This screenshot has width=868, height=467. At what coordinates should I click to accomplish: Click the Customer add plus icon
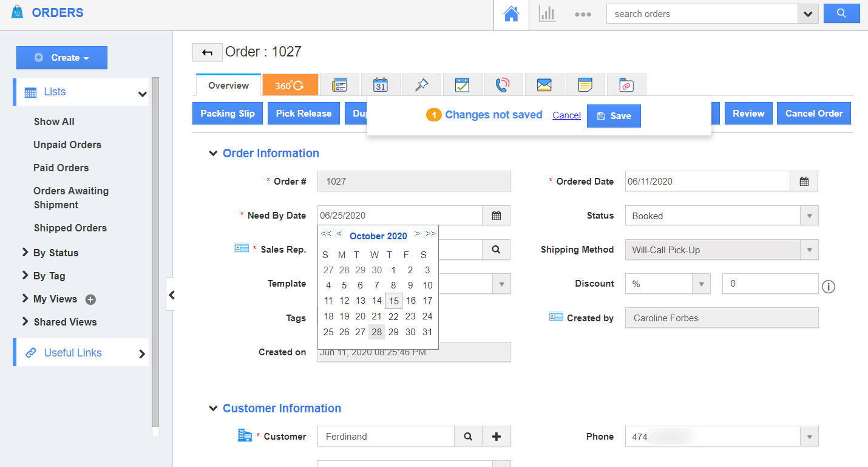tap(496, 436)
